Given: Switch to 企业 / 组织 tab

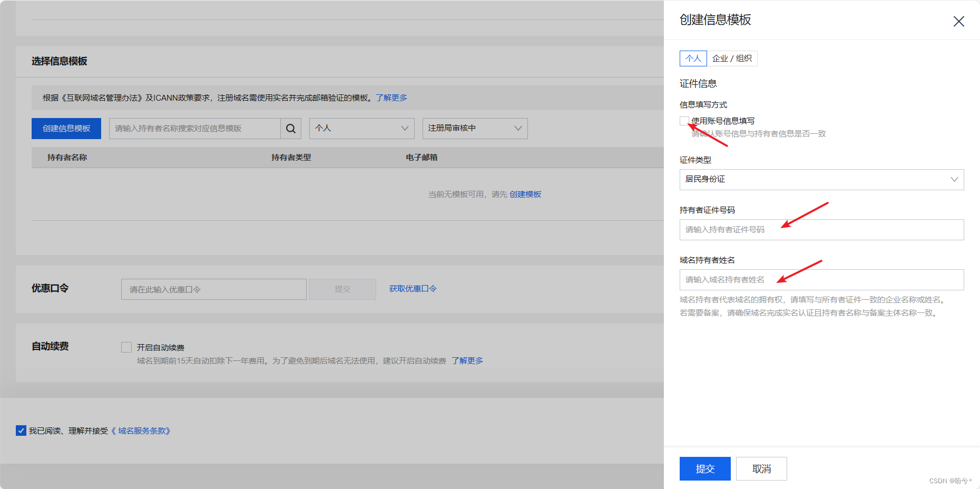Looking at the screenshot, I should [732, 58].
